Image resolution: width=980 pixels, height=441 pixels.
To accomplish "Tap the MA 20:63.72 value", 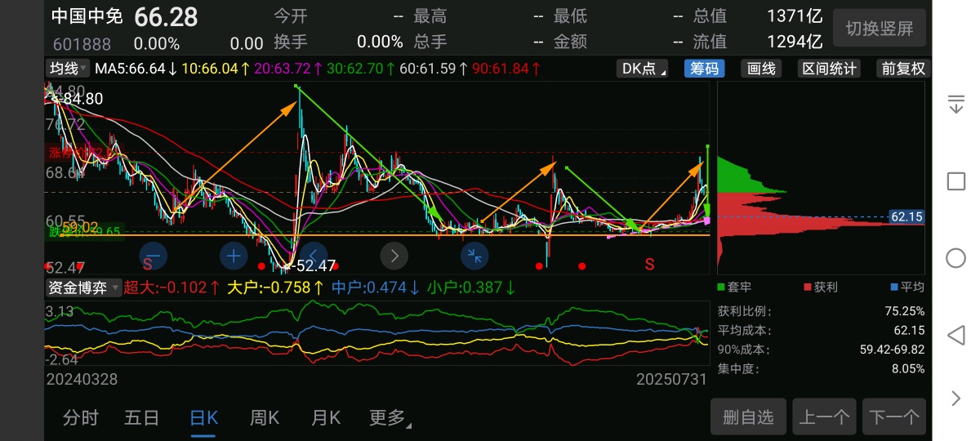I will (289, 69).
